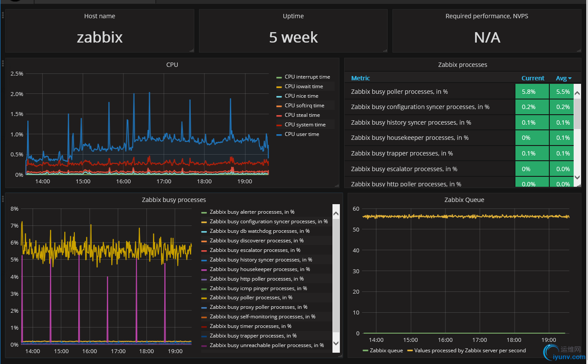Screen dimensions: 588x364
Task: Click the housekeeper processes legend color line
Action: point(204,270)
